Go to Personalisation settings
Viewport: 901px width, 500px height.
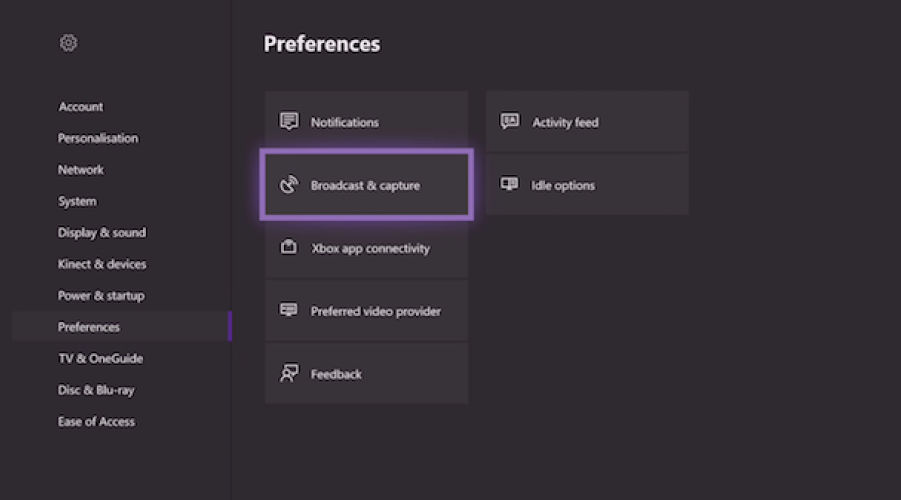tap(98, 138)
